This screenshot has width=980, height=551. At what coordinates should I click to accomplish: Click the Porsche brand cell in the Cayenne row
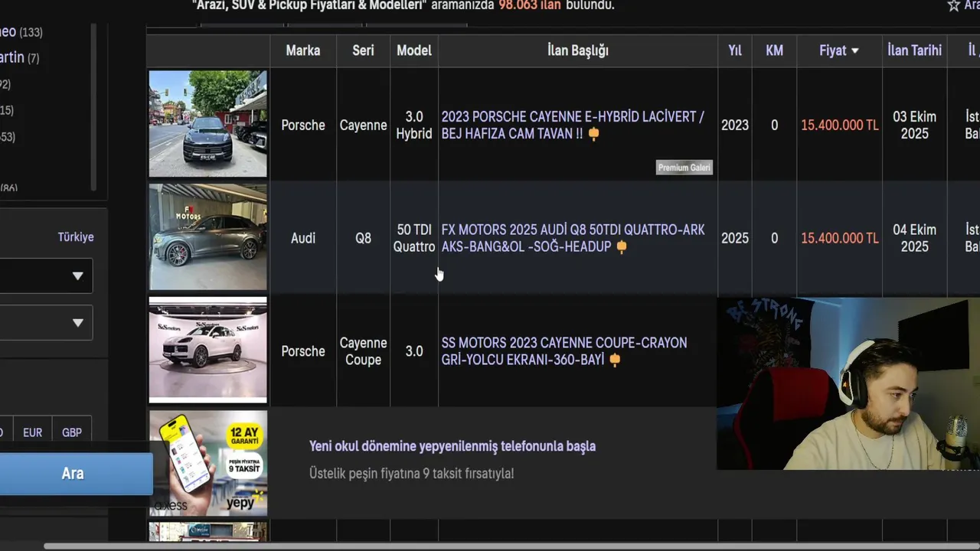click(x=303, y=125)
